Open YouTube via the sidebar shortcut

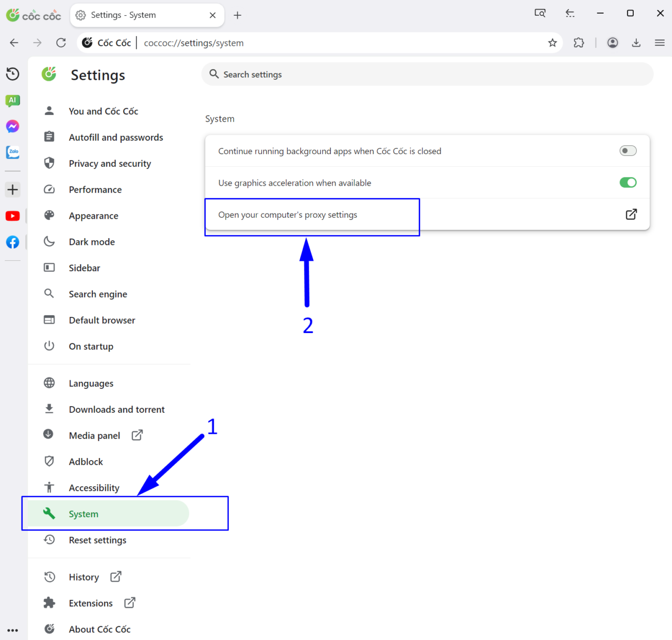click(13, 216)
